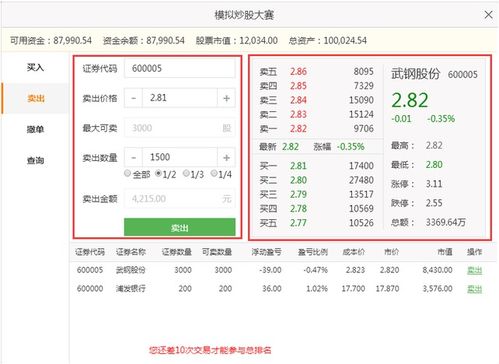499x364 pixels.
Task: Open the 撤单 tab
Action: (35, 129)
